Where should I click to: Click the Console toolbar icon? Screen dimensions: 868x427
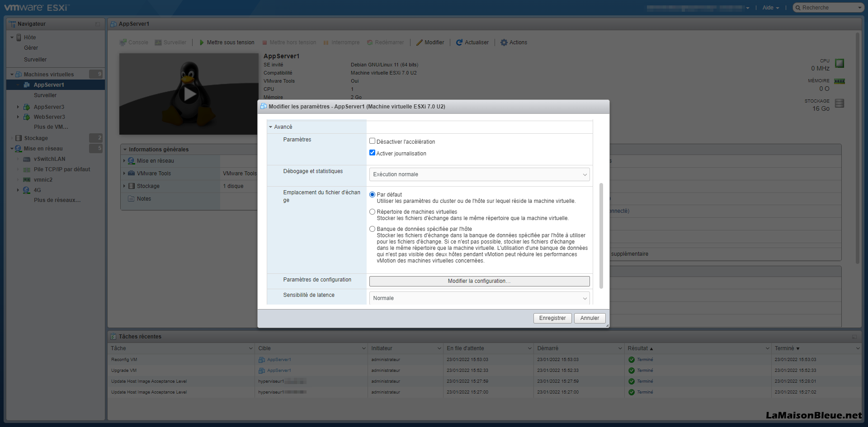point(123,42)
